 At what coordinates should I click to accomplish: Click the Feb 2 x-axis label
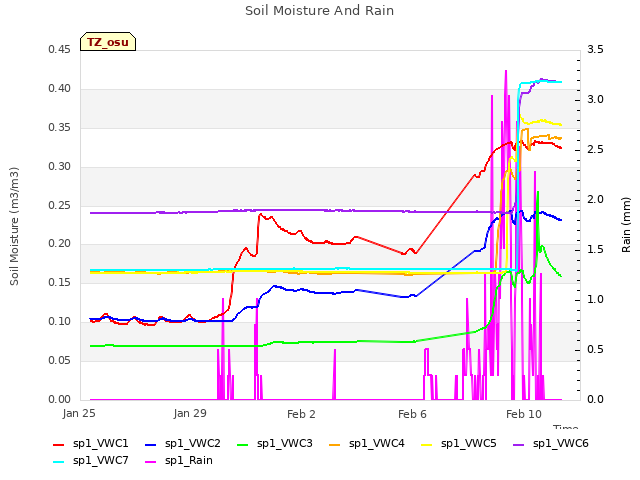[x=301, y=414]
